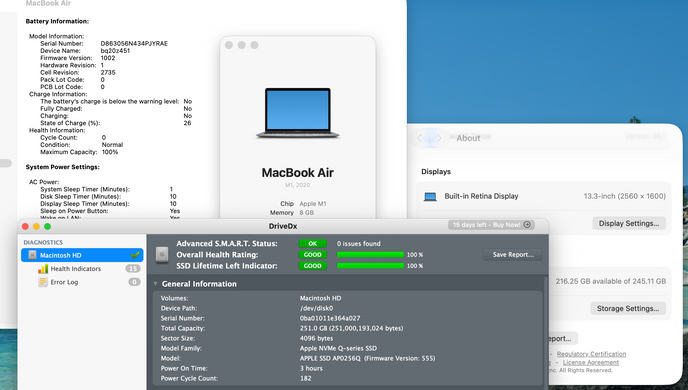Click Power On Time value 3 hours

[x=311, y=369]
